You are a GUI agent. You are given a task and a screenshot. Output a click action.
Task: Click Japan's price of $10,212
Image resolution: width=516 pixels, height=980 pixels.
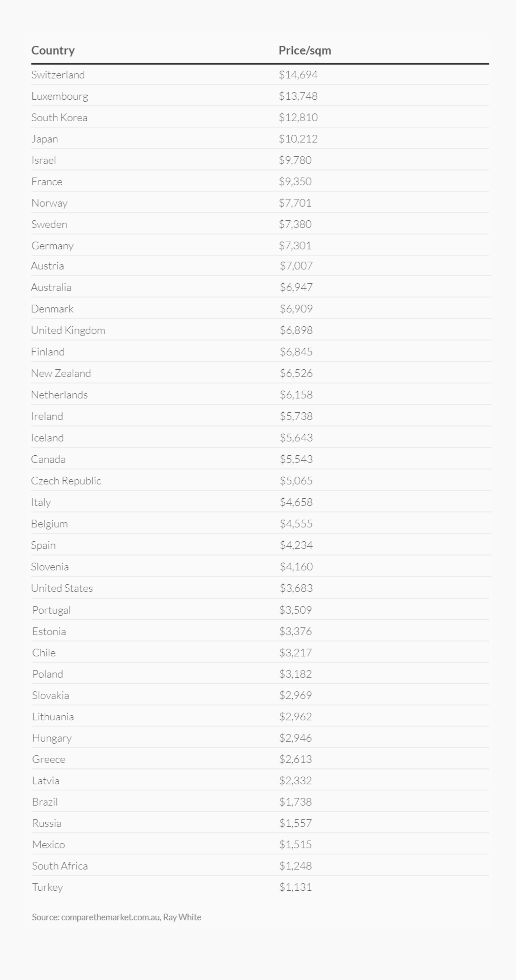298,139
